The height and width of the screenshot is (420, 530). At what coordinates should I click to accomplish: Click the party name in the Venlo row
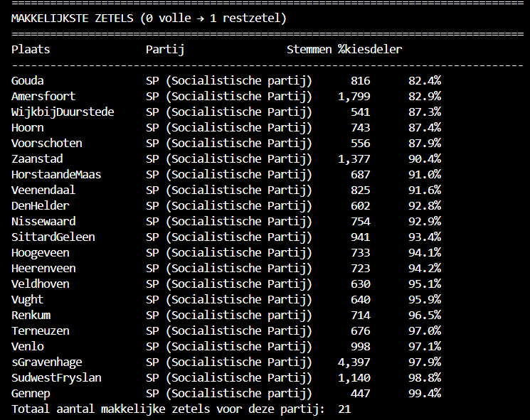click(229, 347)
